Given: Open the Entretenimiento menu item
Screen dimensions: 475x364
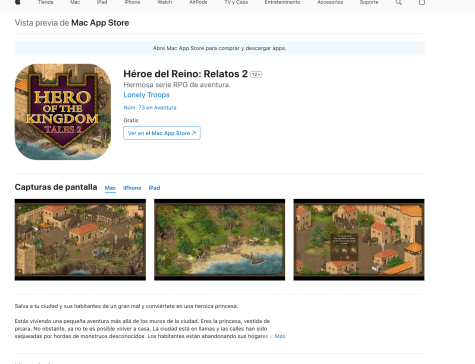Looking at the screenshot, I should [x=282, y=2].
